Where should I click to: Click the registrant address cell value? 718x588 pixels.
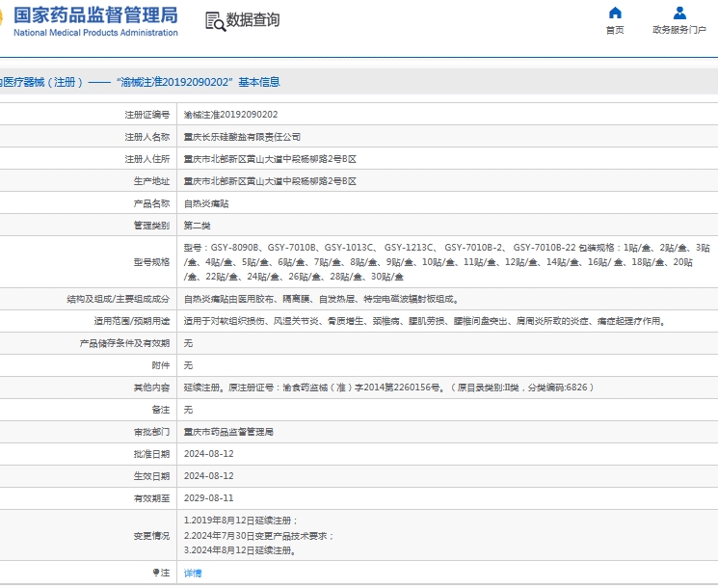tap(270, 159)
